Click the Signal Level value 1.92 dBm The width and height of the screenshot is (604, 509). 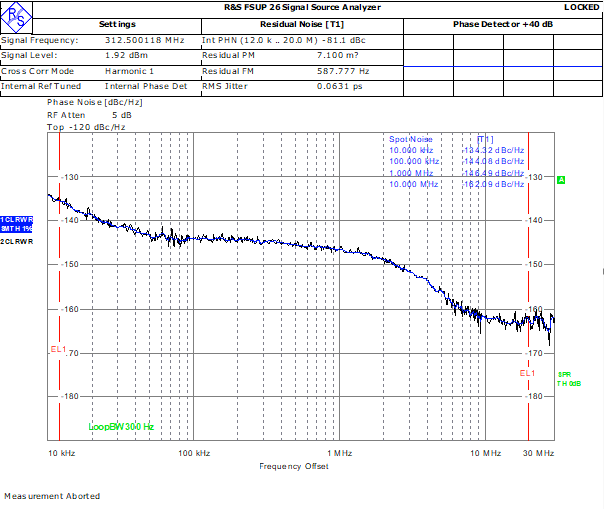pos(126,55)
